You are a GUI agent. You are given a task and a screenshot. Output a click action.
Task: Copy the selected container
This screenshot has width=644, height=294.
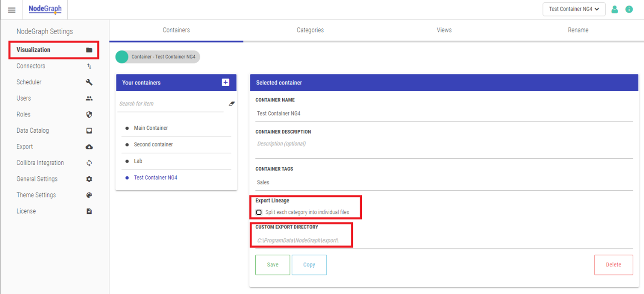(309, 265)
